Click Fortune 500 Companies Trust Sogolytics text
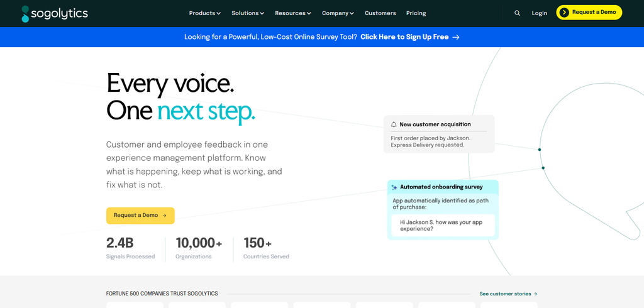644x308 pixels. (162, 294)
